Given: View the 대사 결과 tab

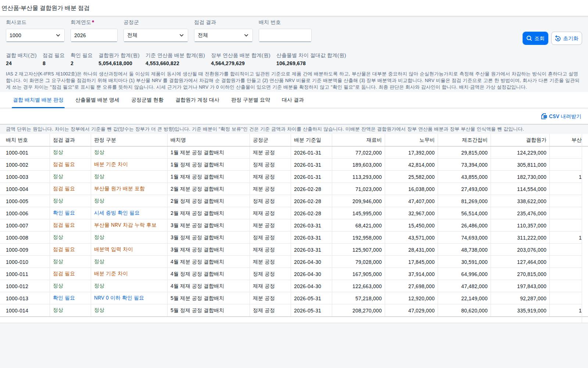Looking at the screenshot, I should [x=293, y=100].
